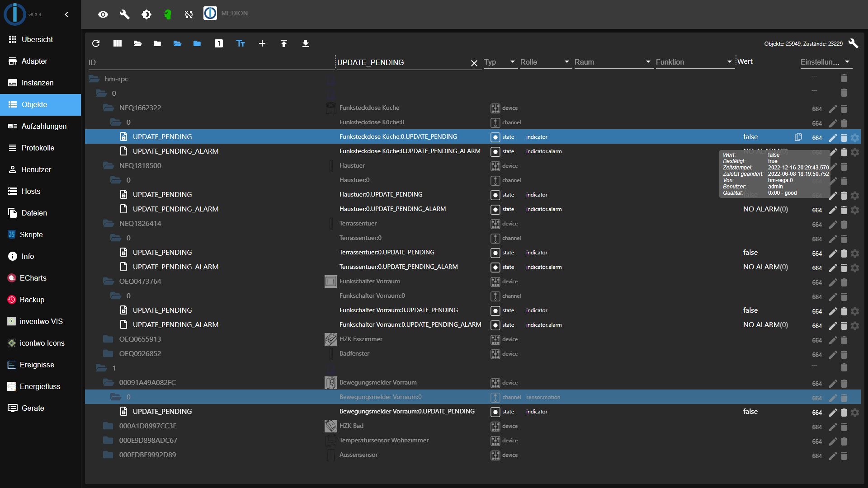
Task: Edit Funkschalter Vorraum:0.UPDATE_PENDING_ALARM object
Action: [833, 325]
